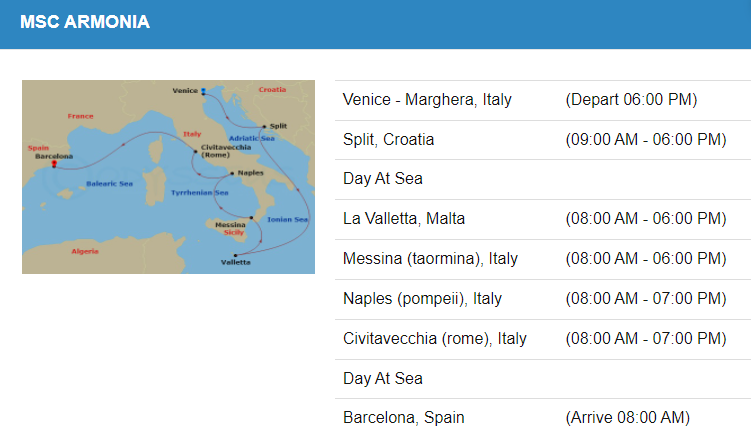
Task: Open the cruise route map thumbnail
Action: [169, 177]
